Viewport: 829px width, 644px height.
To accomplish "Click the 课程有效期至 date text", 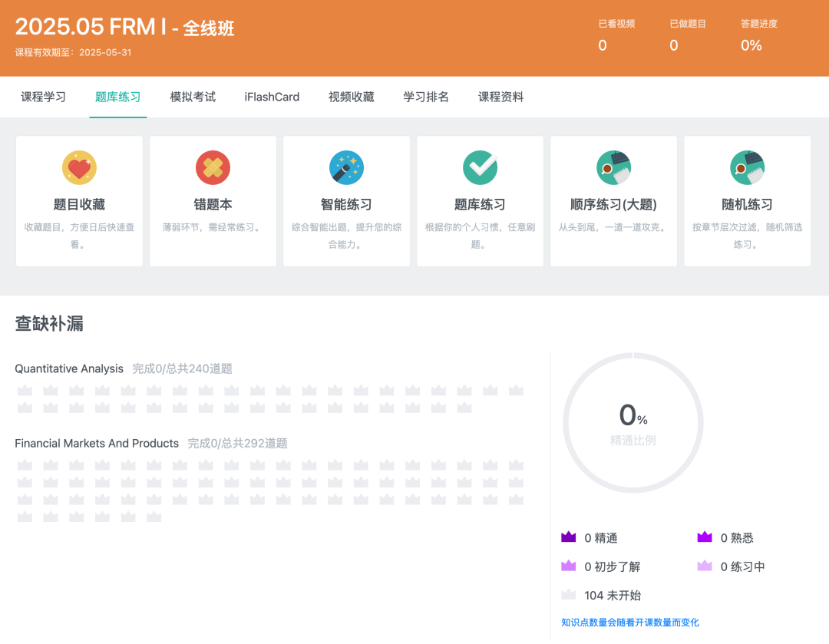I will (73, 52).
